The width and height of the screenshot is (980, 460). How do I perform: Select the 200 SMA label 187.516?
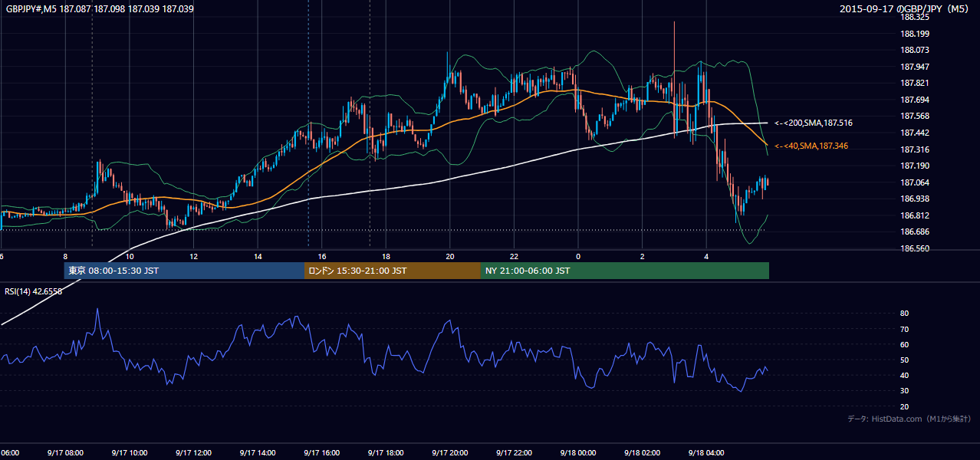(x=814, y=123)
